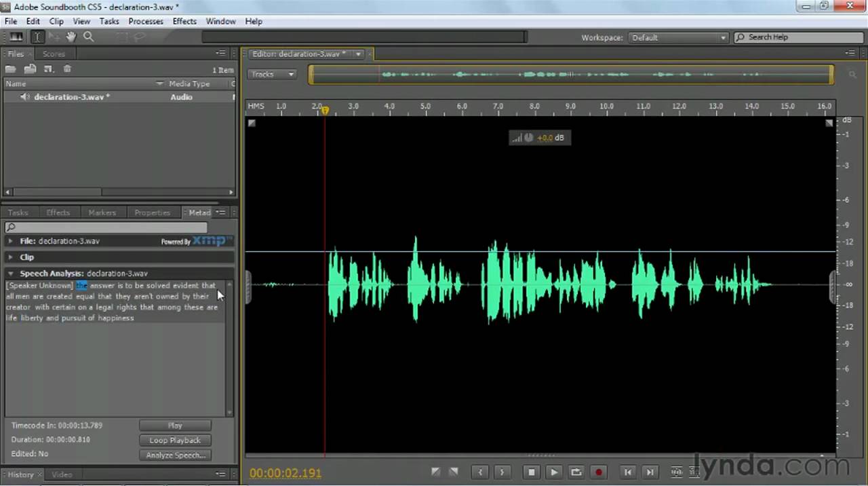This screenshot has width=868, height=486.
Task: Open the Metadata panel flyout menu
Action: [x=221, y=212]
